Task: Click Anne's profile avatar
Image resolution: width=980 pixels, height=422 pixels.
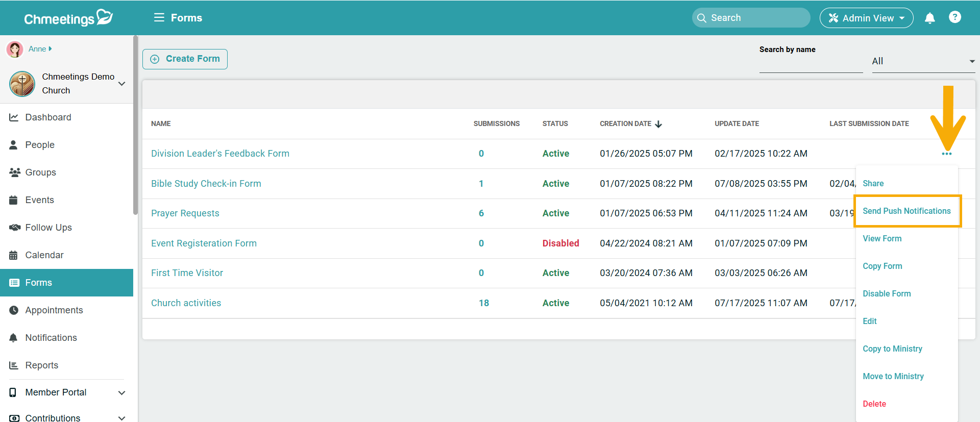Action: coord(15,49)
